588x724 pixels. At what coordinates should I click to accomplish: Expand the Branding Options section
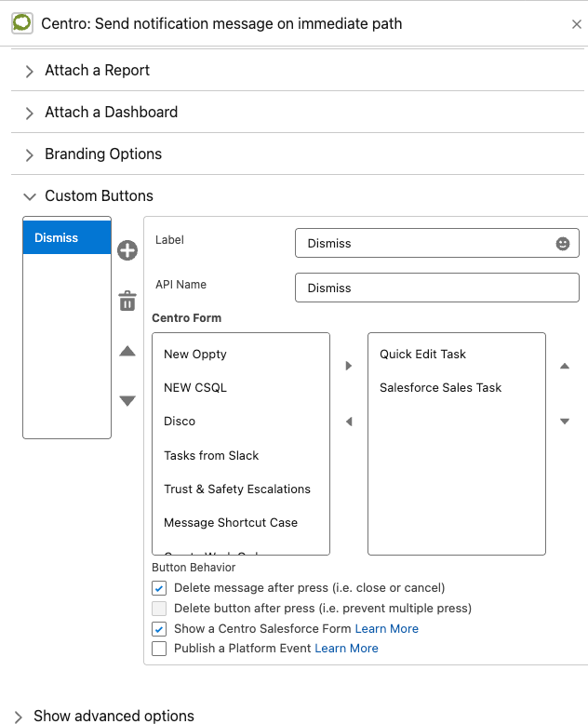pyautogui.click(x=102, y=154)
